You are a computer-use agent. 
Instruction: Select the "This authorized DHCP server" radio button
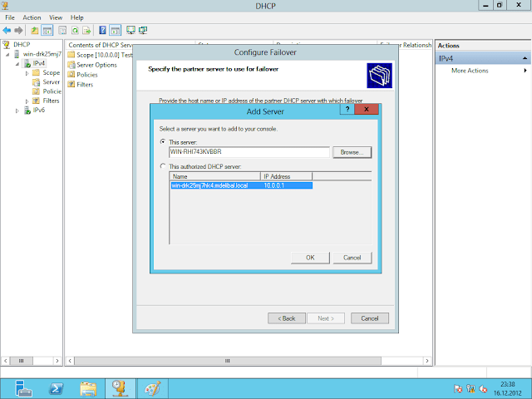click(x=163, y=167)
